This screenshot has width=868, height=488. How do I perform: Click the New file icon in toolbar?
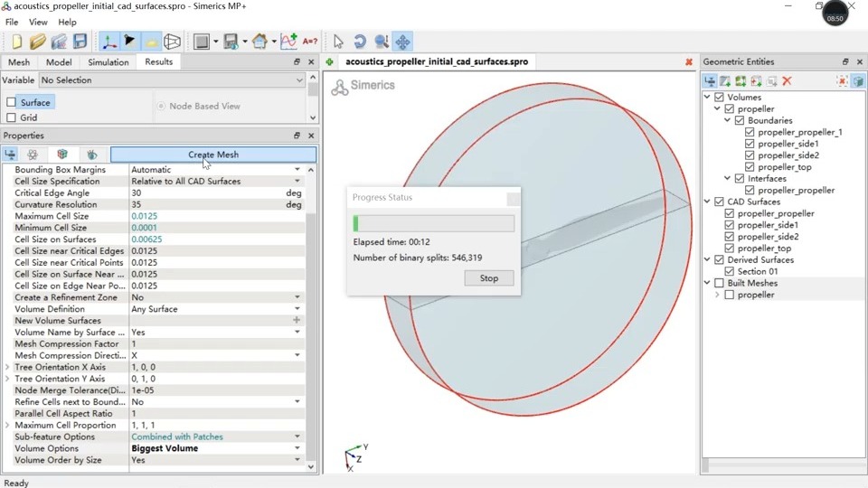(x=16, y=42)
